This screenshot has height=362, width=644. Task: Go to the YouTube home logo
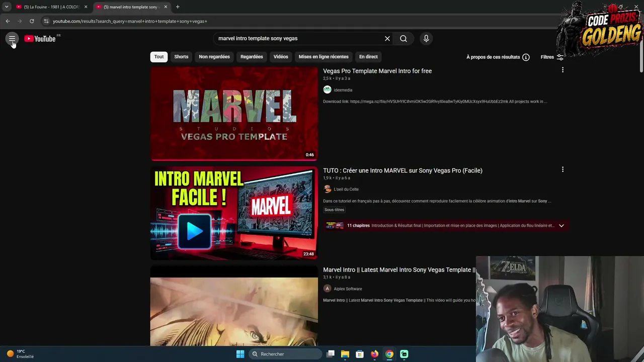(40, 39)
